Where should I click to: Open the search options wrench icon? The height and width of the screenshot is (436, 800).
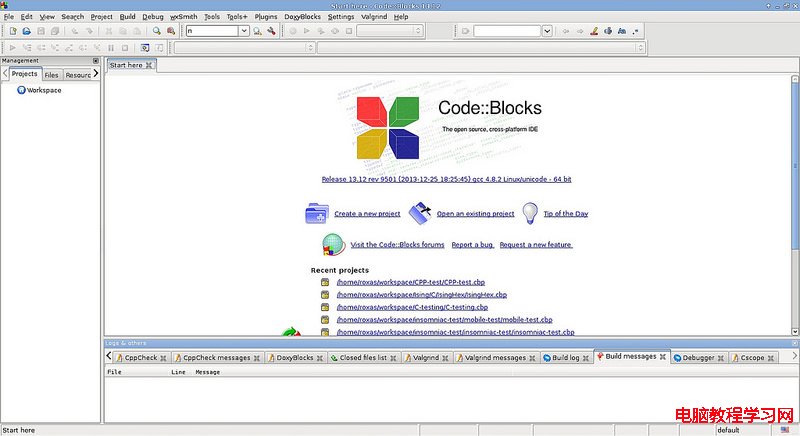271,31
